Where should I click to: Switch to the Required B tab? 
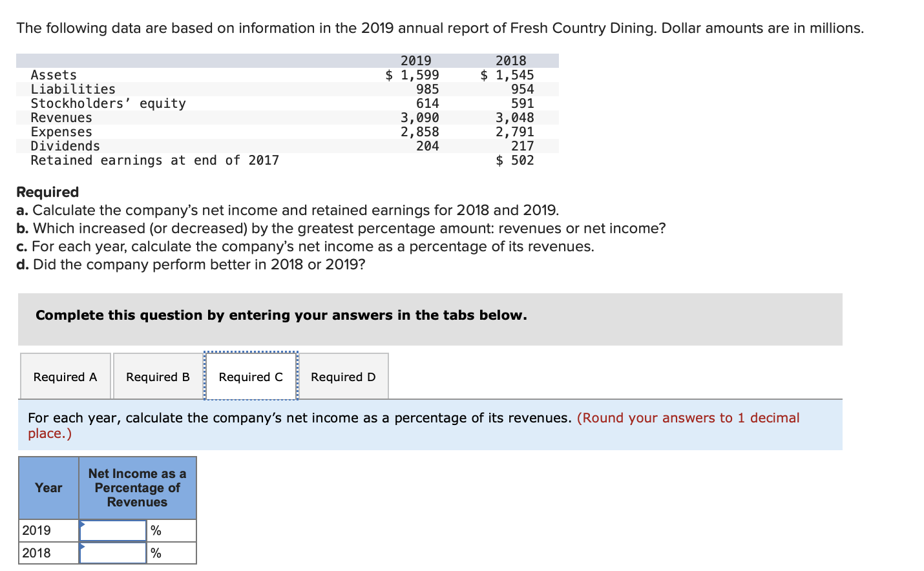coord(157,376)
